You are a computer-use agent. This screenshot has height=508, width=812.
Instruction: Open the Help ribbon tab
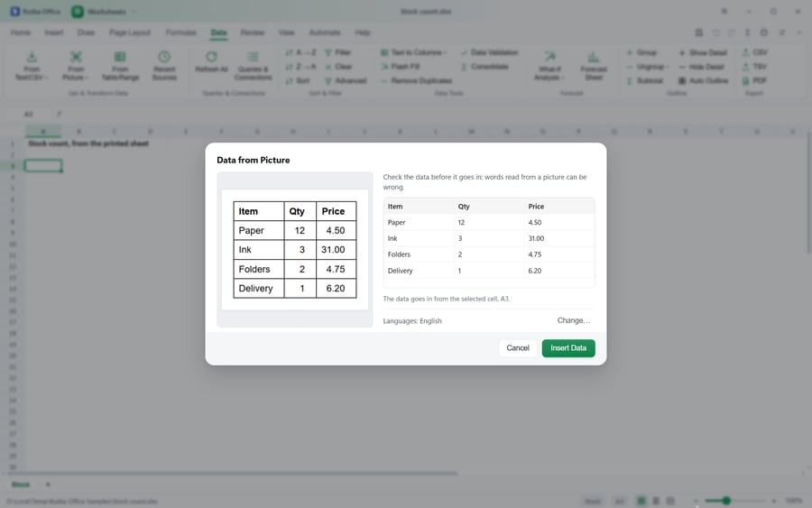pos(363,32)
